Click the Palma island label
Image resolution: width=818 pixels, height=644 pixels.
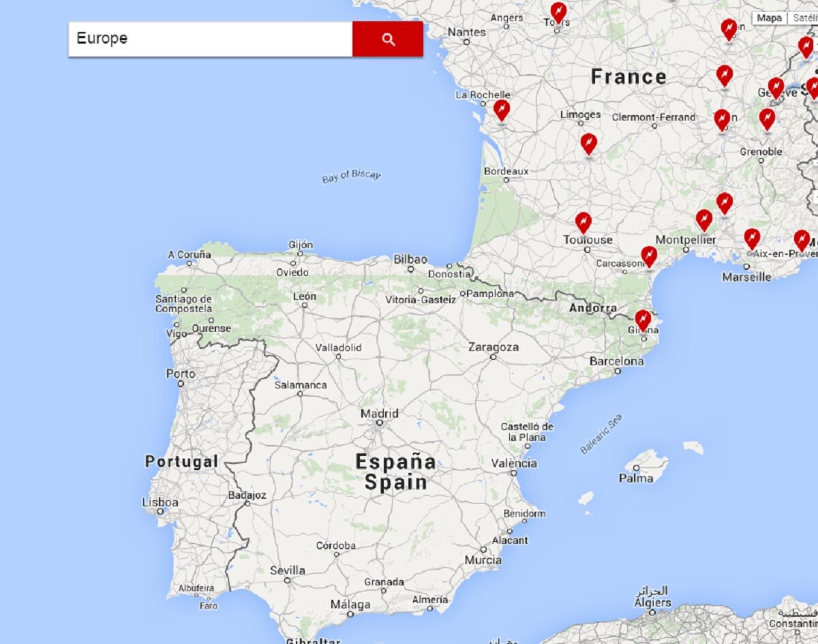pyautogui.click(x=636, y=478)
